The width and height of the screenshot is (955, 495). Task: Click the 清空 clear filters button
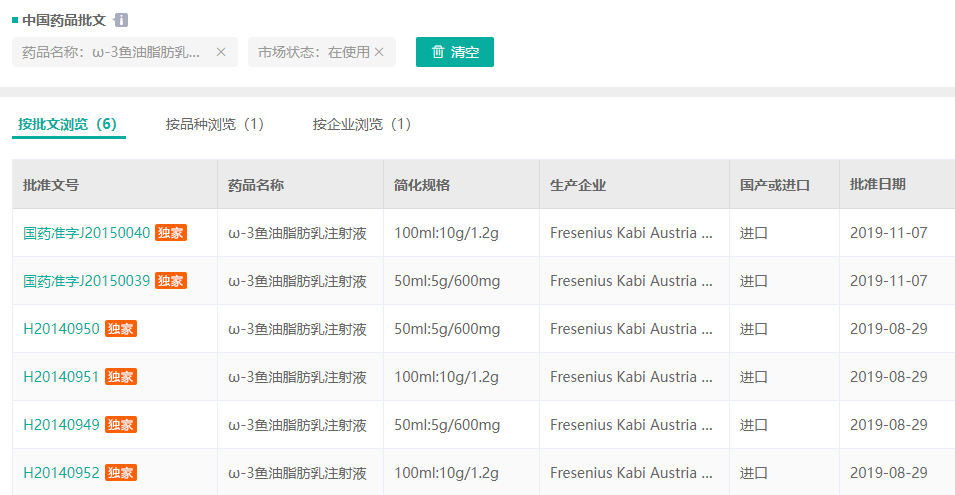[454, 52]
